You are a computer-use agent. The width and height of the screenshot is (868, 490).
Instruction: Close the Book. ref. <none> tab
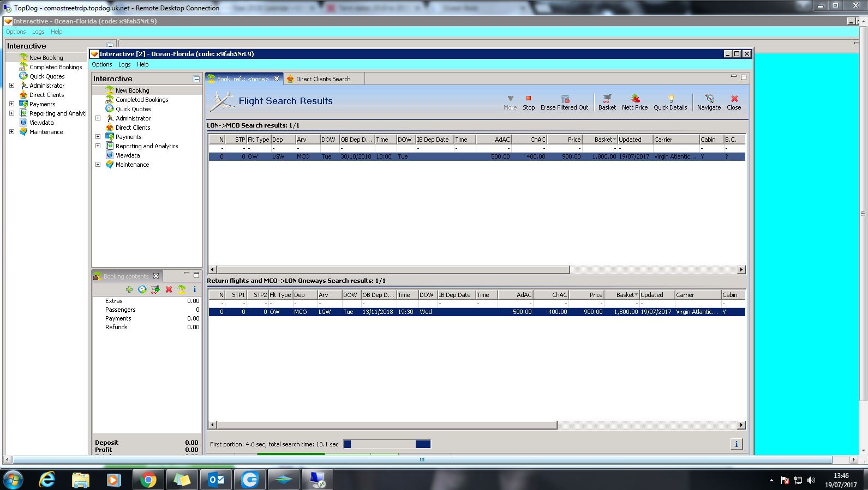pyautogui.click(x=277, y=78)
